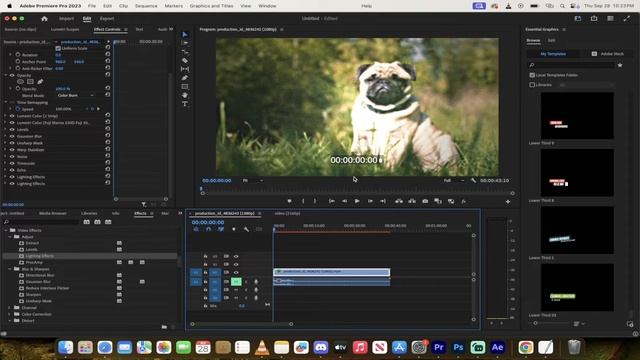Select the Pen tool in the tools panel
The width and height of the screenshot is (640, 360).
(185, 78)
